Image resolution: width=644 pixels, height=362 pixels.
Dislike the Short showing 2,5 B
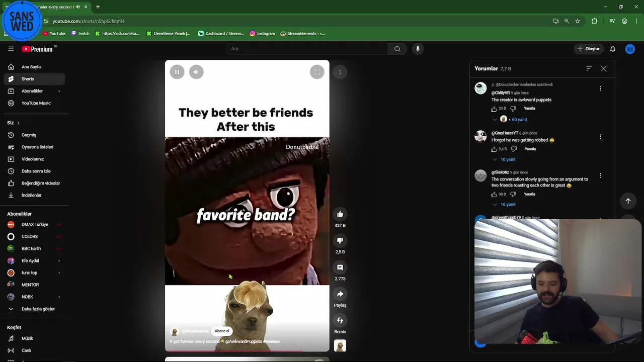click(340, 241)
